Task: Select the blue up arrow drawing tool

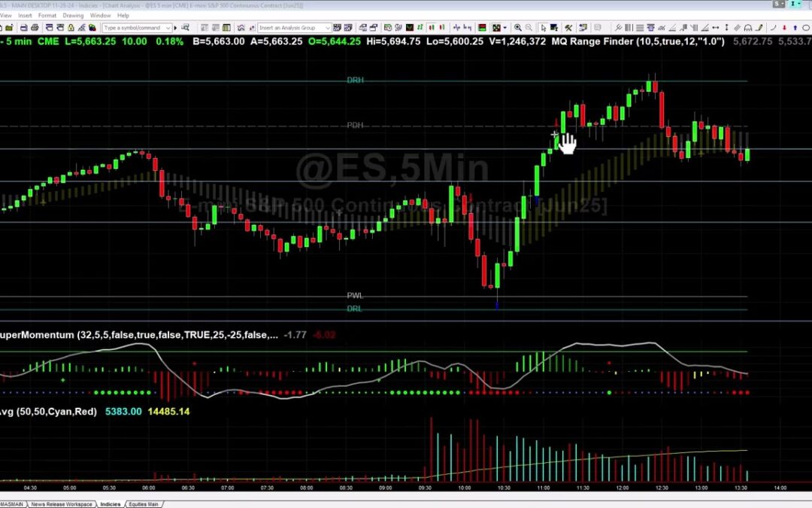Action: click(x=795, y=28)
